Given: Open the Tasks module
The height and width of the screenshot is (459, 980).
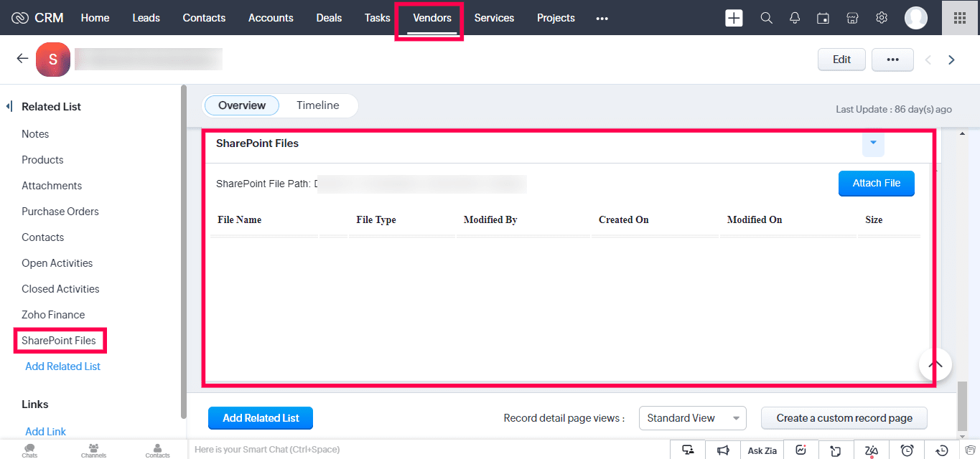Looking at the screenshot, I should [x=378, y=18].
